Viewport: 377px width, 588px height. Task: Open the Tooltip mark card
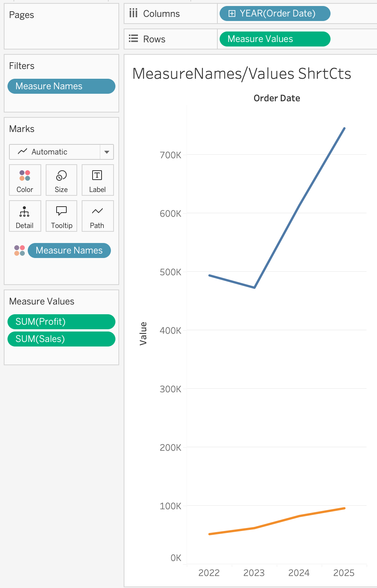(x=61, y=216)
